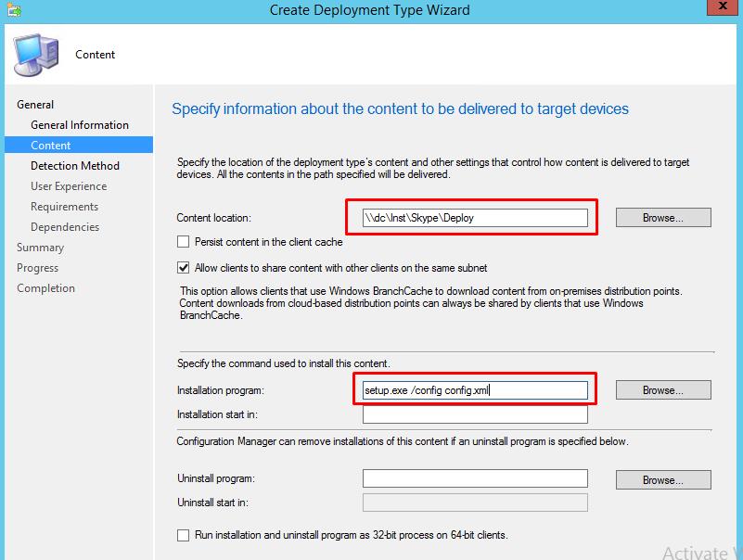The image size is (743, 560).
Task: Browse for the uninstall program
Action: click(663, 480)
